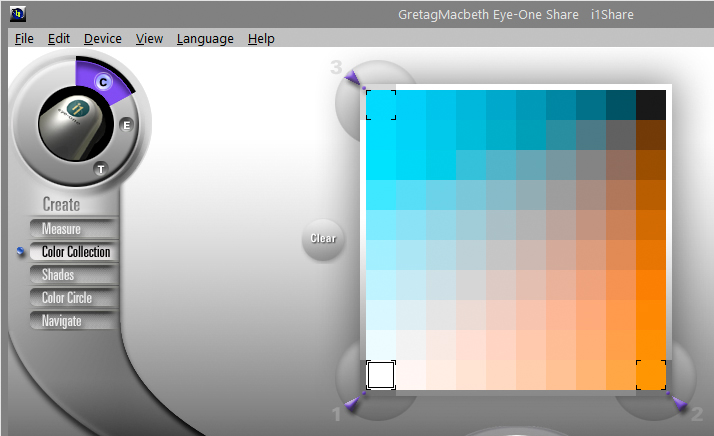Select the orange bottom-right corner swatch
The width and height of the screenshot is (714, 436).
click(x=651, y=375)
